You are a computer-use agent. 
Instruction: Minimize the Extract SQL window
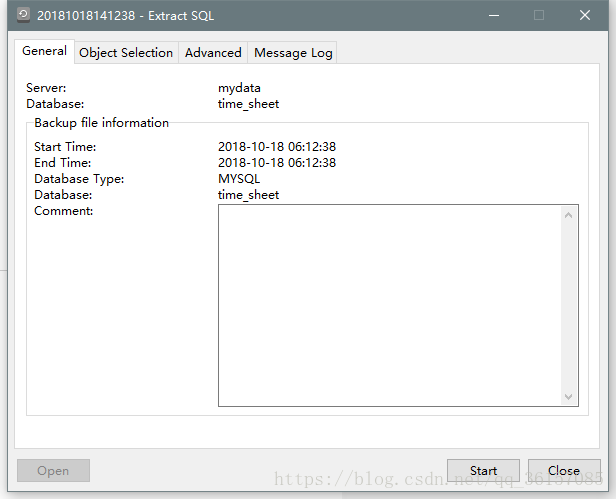pos(493,16)
